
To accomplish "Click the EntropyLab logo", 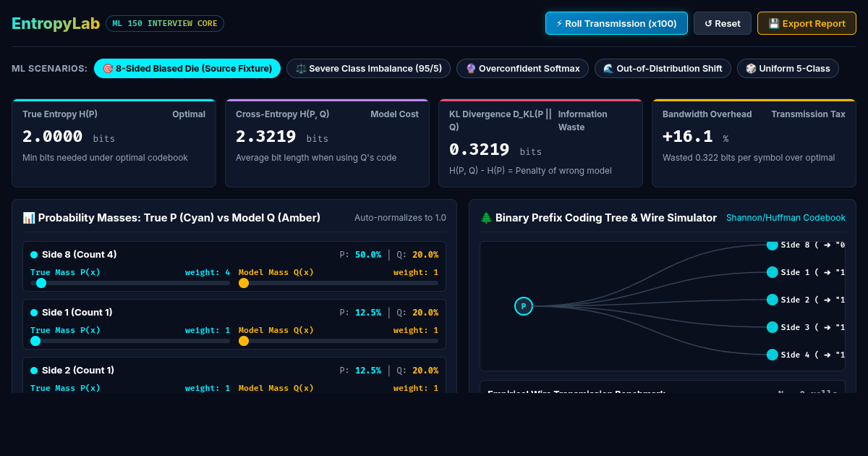I will (56, 23).
